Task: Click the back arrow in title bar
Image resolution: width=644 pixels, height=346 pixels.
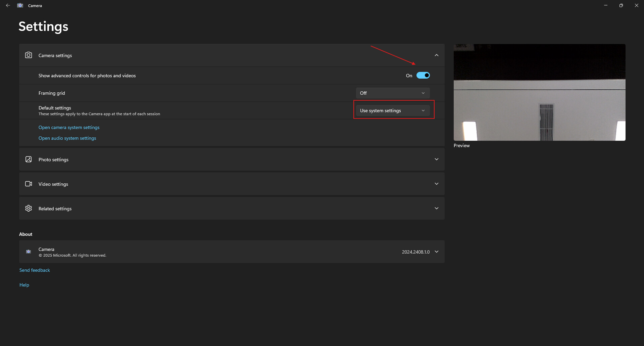Action: pyautogui.click(x=8, y=5)
